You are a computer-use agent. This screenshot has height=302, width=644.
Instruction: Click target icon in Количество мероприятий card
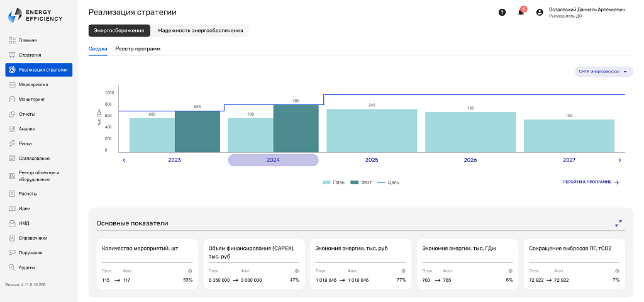coord(190,271)
